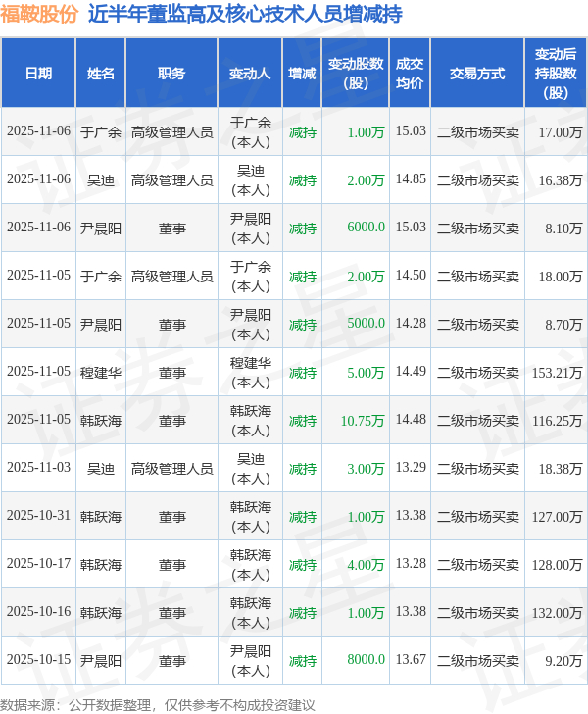Click the 变动股数(股) column header

(356, 73)
